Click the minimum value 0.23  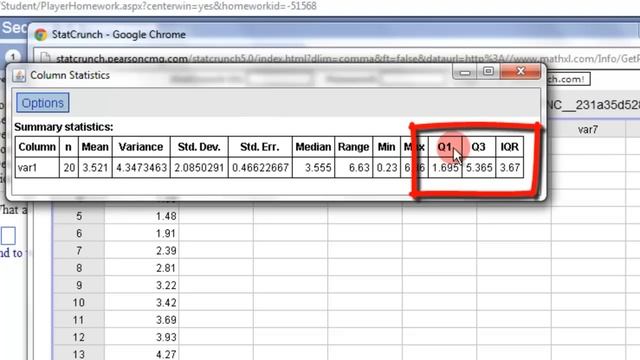tap(386, 168)
